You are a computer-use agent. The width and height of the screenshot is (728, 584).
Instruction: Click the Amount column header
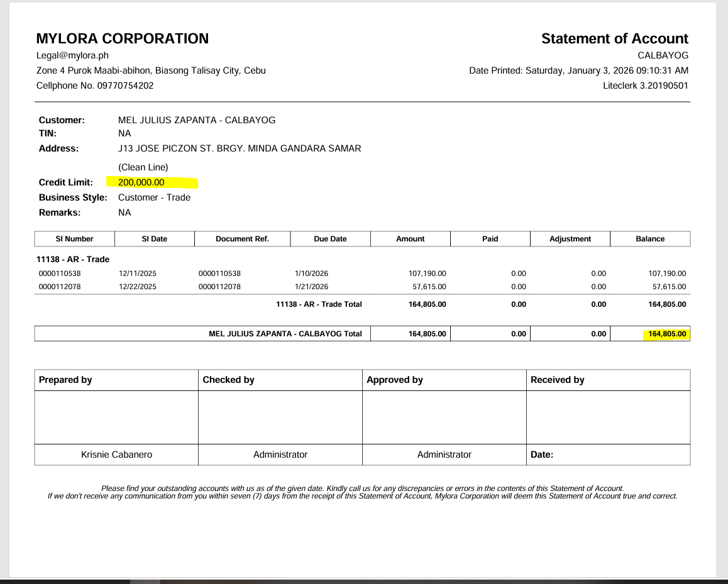coord(411,239)
